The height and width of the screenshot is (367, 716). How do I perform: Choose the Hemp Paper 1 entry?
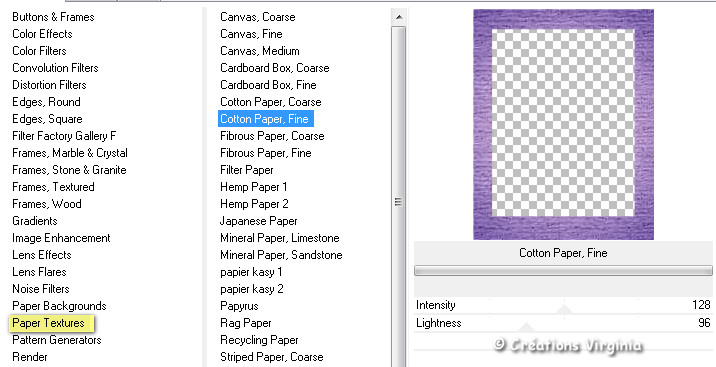click(253, 187)
